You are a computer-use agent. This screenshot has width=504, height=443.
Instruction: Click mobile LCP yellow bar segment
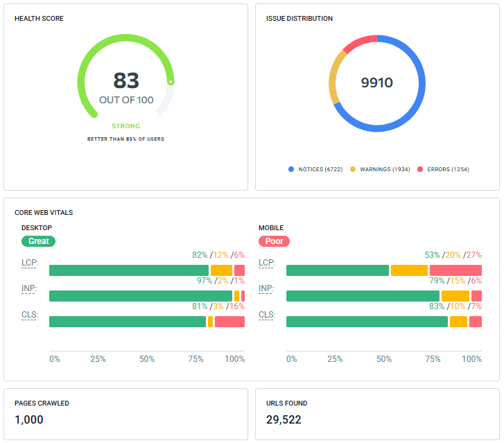coord(409,270)
